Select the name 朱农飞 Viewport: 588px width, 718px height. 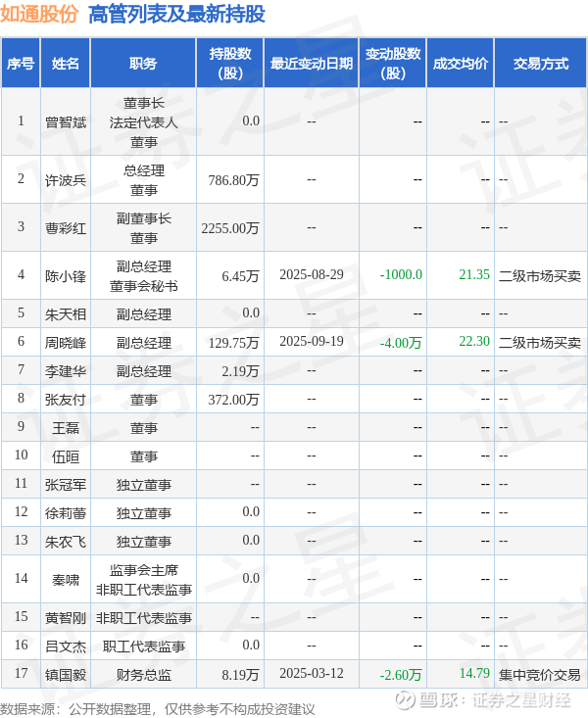pyautogui.click(x=66, y=542)
